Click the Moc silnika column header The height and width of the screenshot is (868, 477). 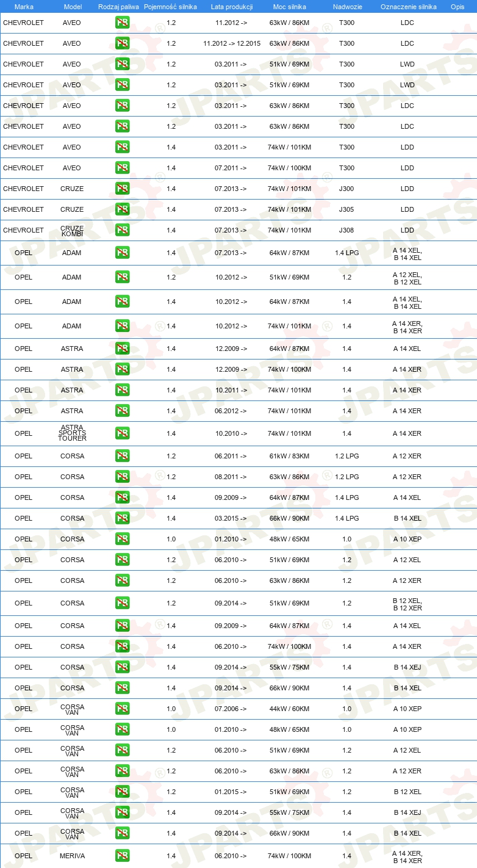click(290, 6)
